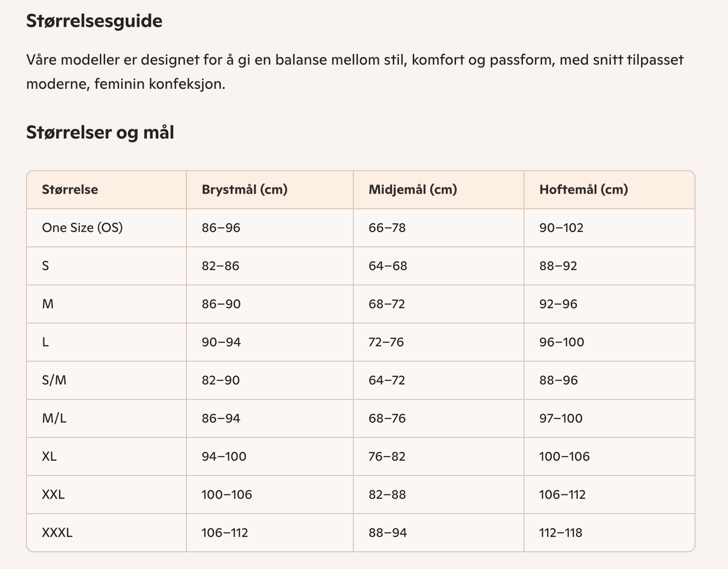
Task: Click the Hoftemål (cm) column header
Action: (x=584, y=189)
